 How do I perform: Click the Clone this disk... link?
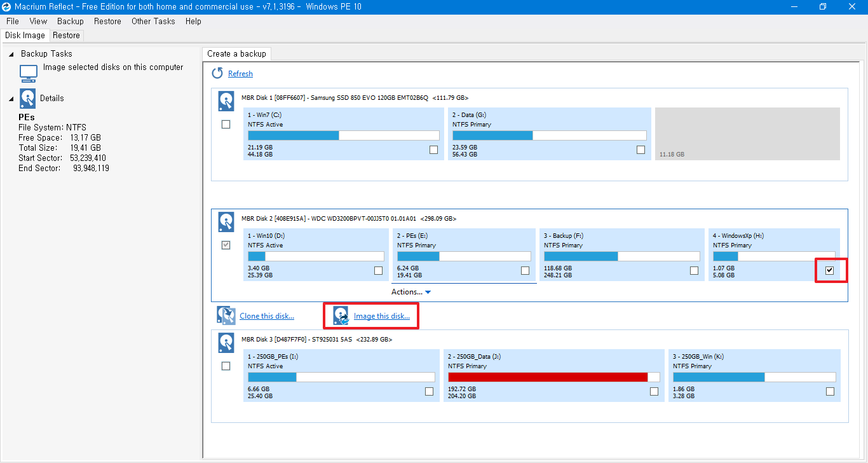click(267, 316)
